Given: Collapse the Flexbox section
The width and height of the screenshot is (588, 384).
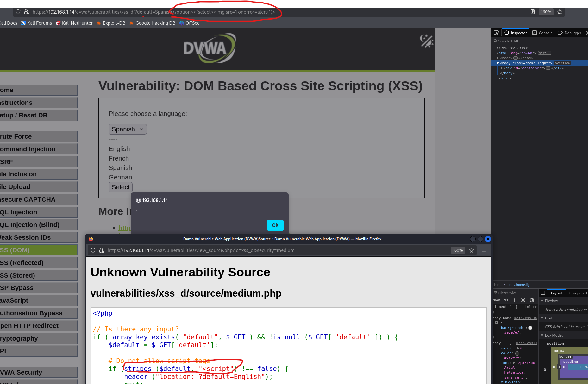Looking at the screenshot, I should pyautogui.click(x=542, y=301).
